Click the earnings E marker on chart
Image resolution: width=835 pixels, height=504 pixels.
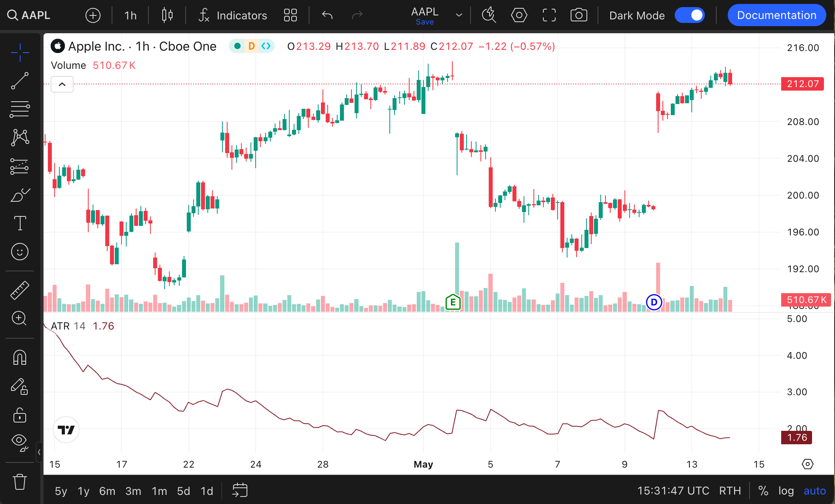click(453, 303)
